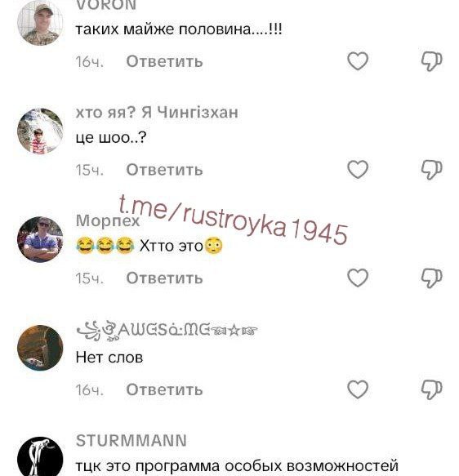Open STURMMANN's black avatar

click(x=40, y=457)
